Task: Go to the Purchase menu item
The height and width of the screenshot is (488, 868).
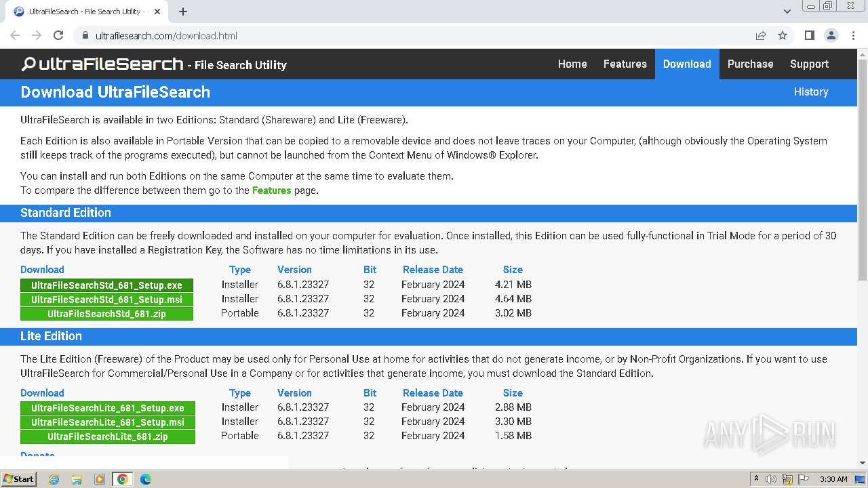Action: [x=750, y=64]
